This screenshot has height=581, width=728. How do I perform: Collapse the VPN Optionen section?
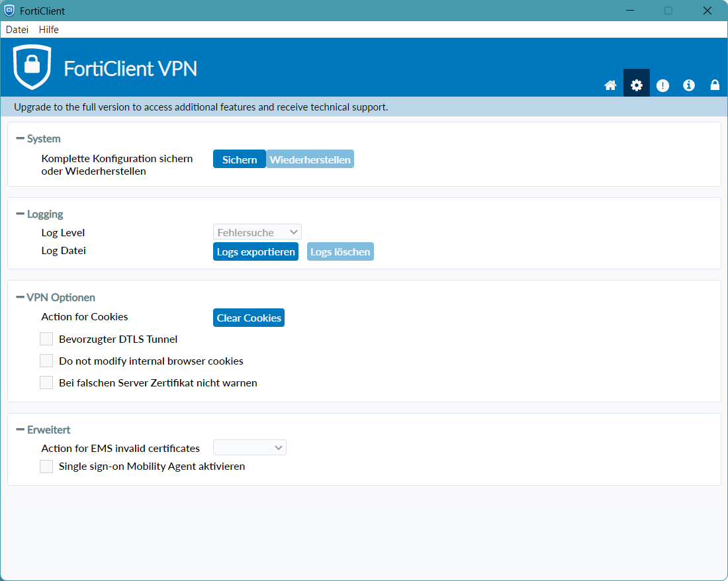tap(21, 298)
